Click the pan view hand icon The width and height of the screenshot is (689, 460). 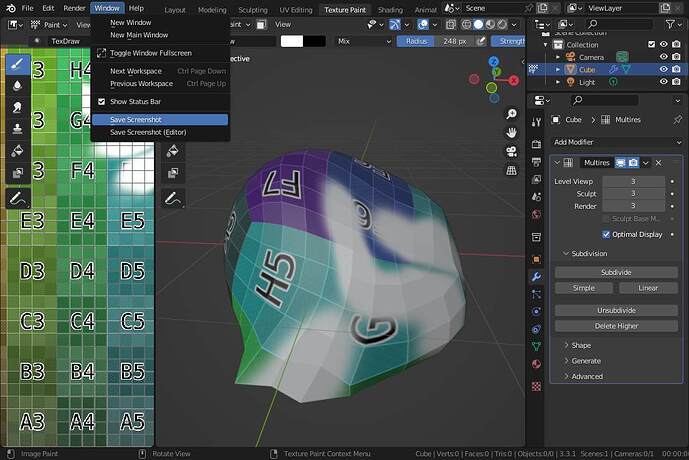tap(511, 133)
